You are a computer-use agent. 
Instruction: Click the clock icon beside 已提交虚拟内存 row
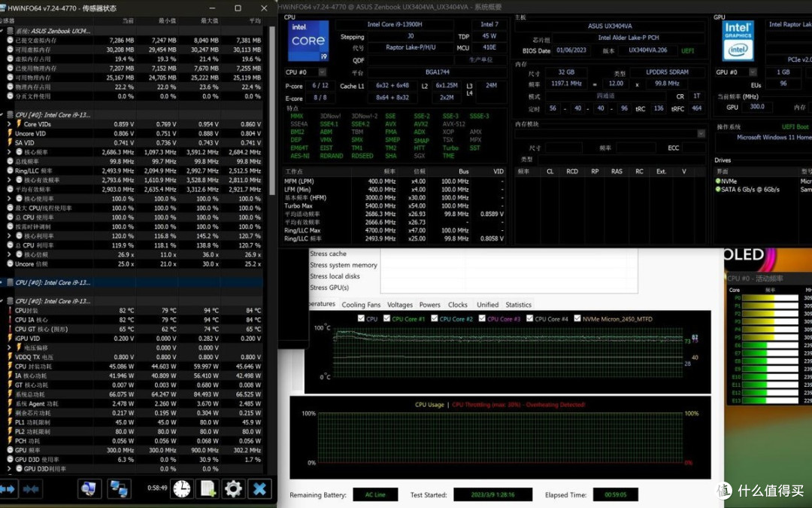pyautogui.click(x=10, y=41)
